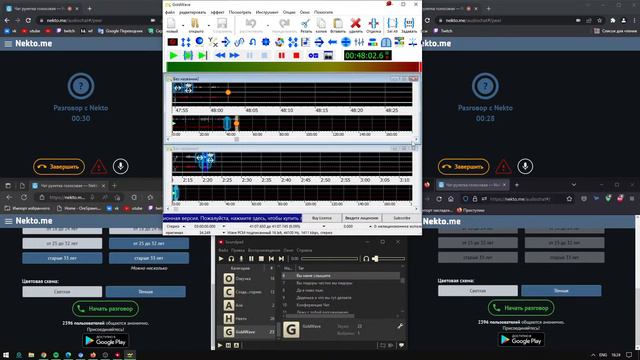The width and height of the screenshot is (640, 360).
Task: Click the scissors Cut icon in GoldWave
Action: tap(306, 23)
